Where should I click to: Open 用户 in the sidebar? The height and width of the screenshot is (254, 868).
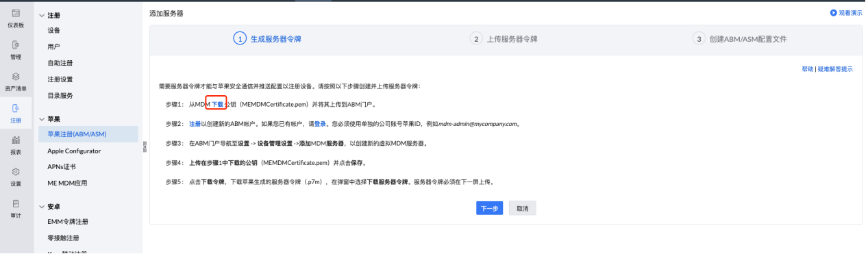(53, 47)
